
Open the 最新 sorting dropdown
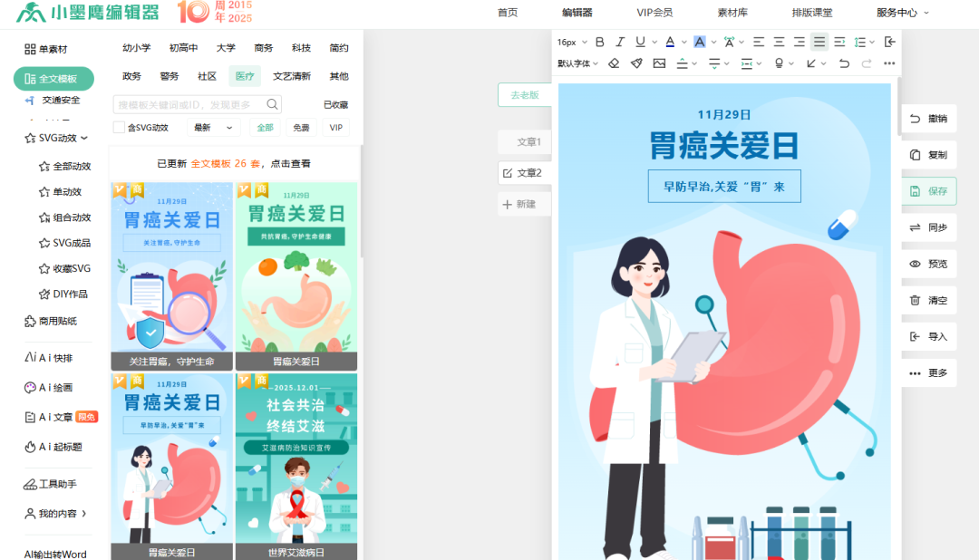coord(213,127)
